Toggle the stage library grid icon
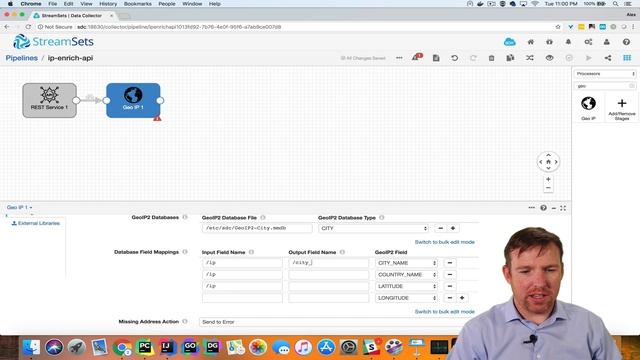 click(627, 58)
